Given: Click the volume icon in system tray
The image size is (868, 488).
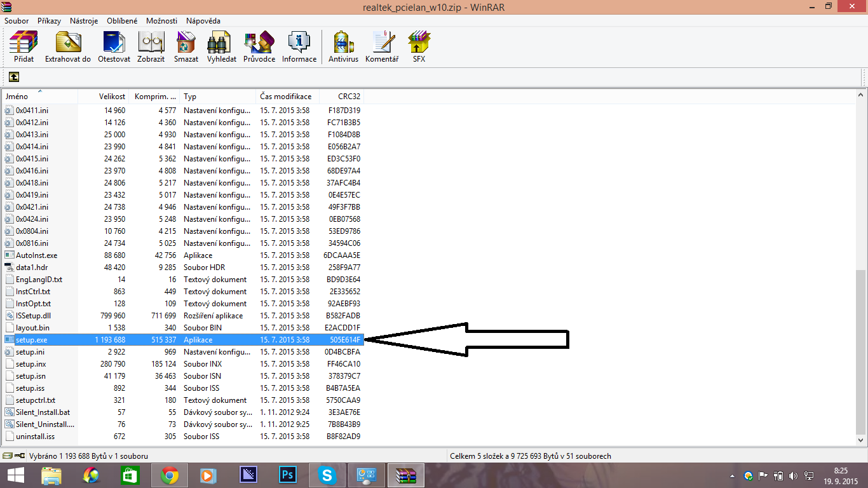Looking at the screenshot, I should [793, 475].
